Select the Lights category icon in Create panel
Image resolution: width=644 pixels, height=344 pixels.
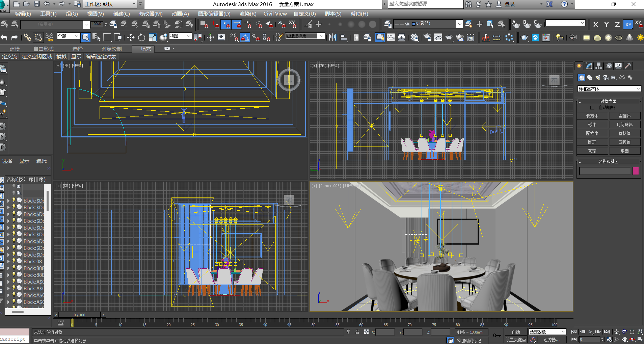coord(598,78)
